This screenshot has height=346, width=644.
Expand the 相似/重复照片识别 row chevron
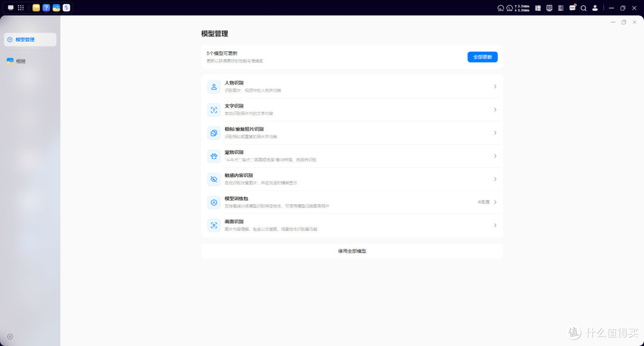click(495, 133)
